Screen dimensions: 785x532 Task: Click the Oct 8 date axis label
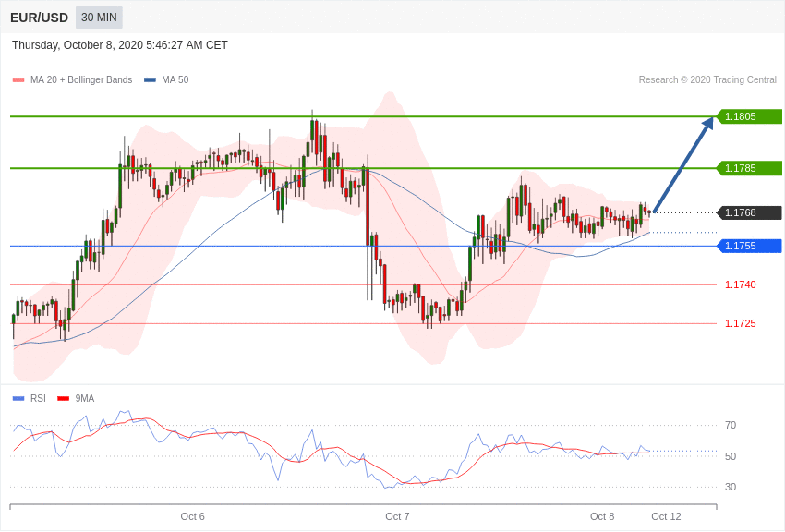point(602,516)
